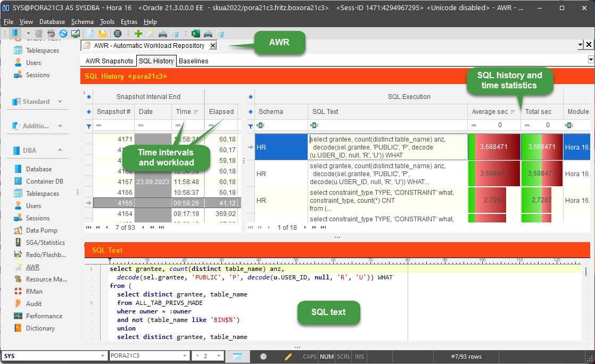The image size is (595, 364).
Task: Click the Container DB sidebar icon
Action: 18,181
